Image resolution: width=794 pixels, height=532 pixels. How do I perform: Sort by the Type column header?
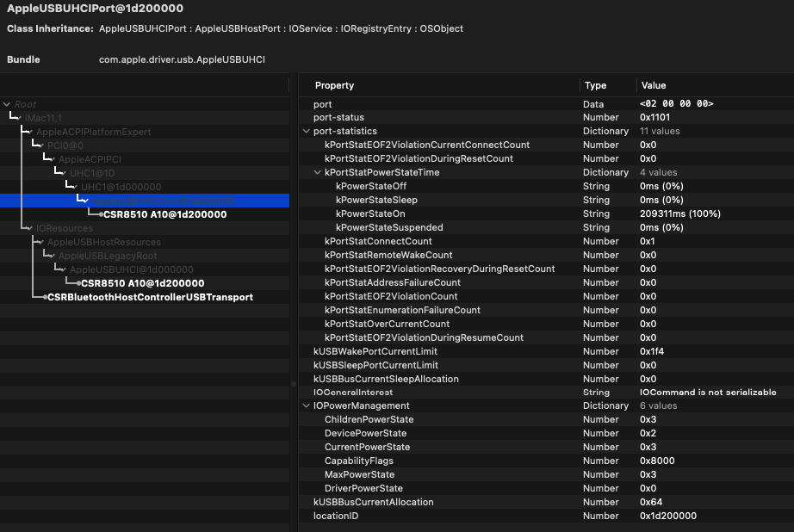596,85
